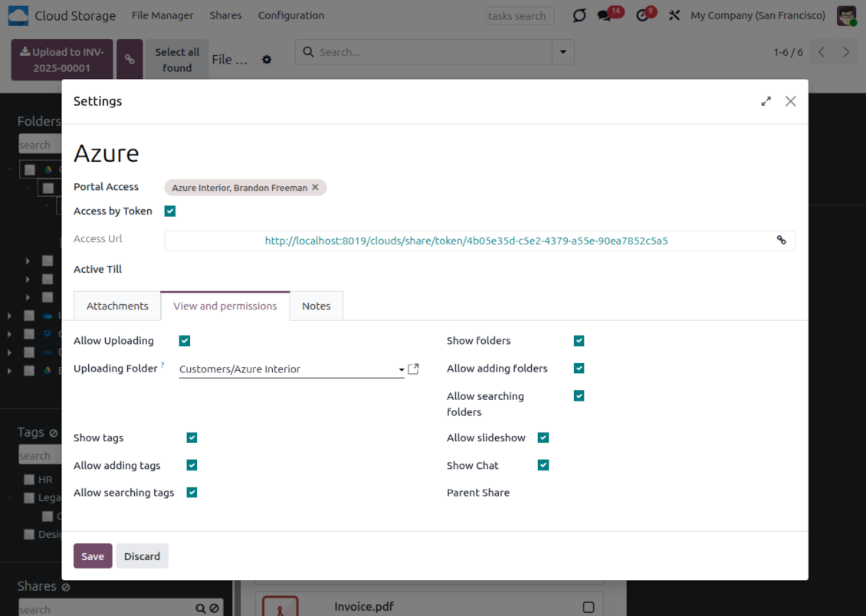
Task: Open the Notes tab
Action: coord(316,306)
